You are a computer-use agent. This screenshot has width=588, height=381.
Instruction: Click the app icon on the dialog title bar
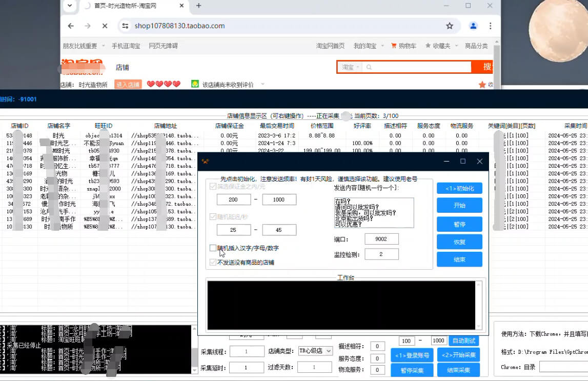(205, 161)
